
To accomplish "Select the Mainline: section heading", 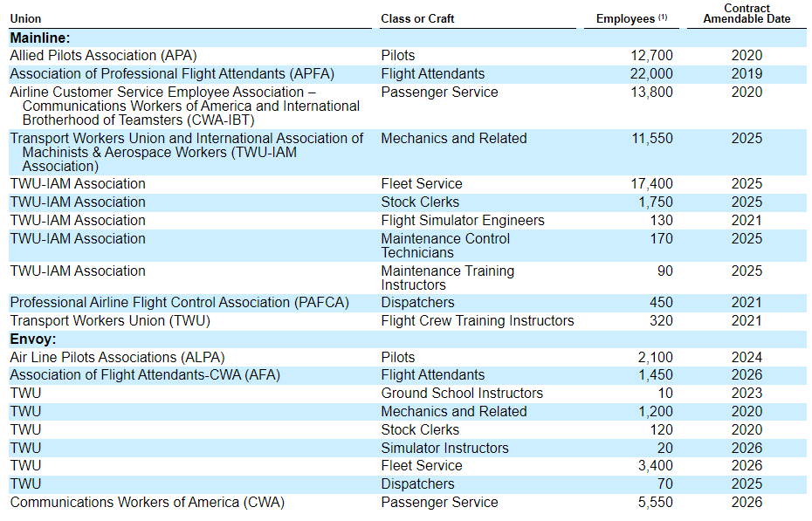I will click(x=40, y=38).
